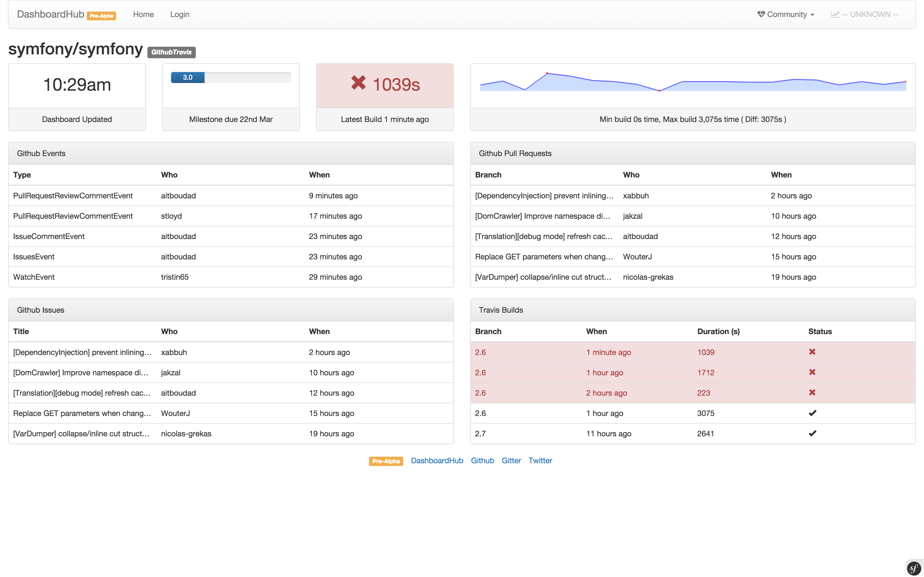
Task: Open the Home navigation item
Action: tap(143, 14)
